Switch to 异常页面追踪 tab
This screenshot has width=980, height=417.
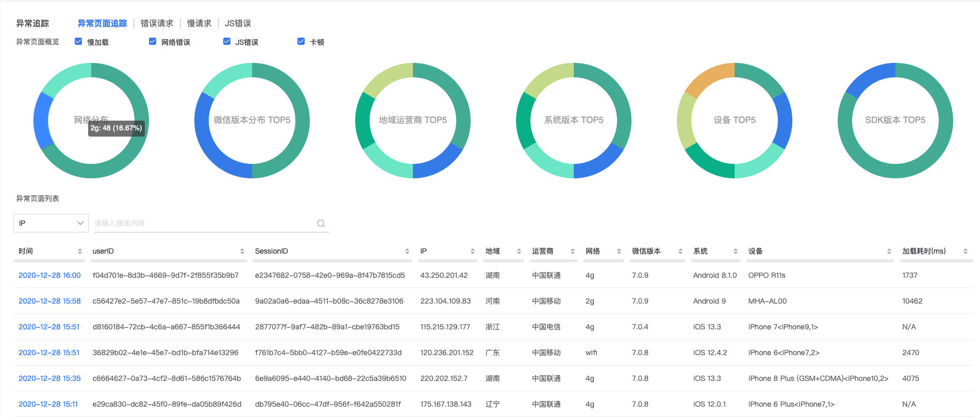click(102, 23)
